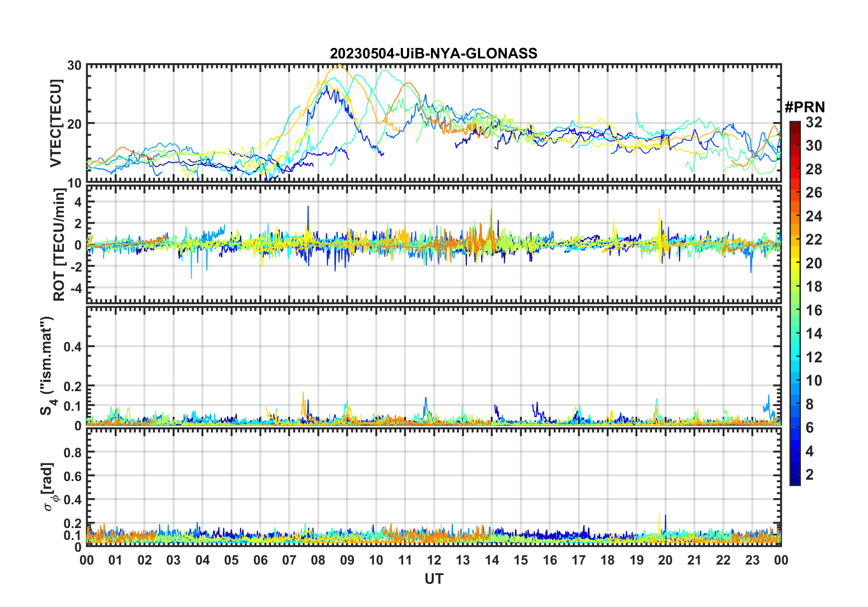
Task: Click the σφ[rad] axis label
Action: pos(50,487)
